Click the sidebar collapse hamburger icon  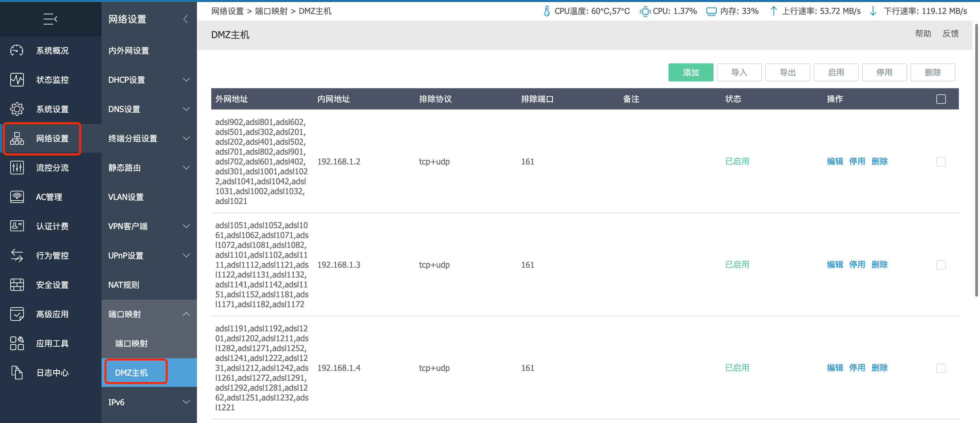point(50,19)
